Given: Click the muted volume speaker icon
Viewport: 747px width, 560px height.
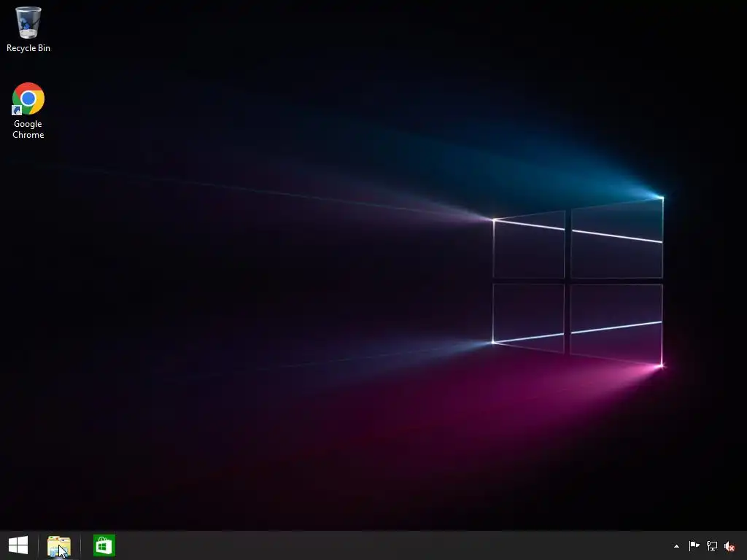Looking at the screenshot, I should click(729, 546).
